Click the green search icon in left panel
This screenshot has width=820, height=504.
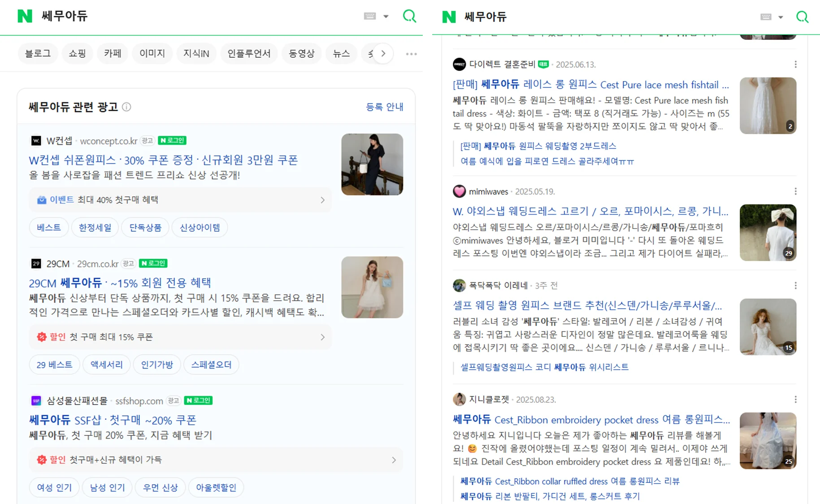[409, 16]
